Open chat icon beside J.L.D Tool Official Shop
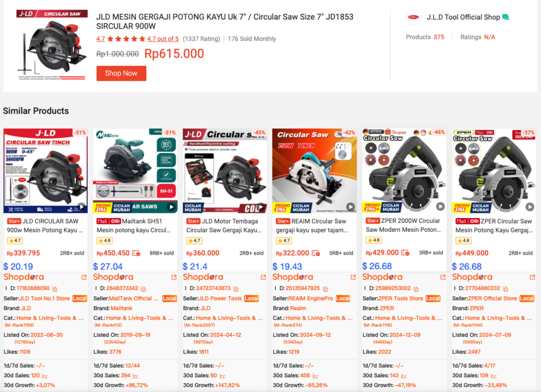The height and width of the screenshot is (392, 541). [506, 17]
